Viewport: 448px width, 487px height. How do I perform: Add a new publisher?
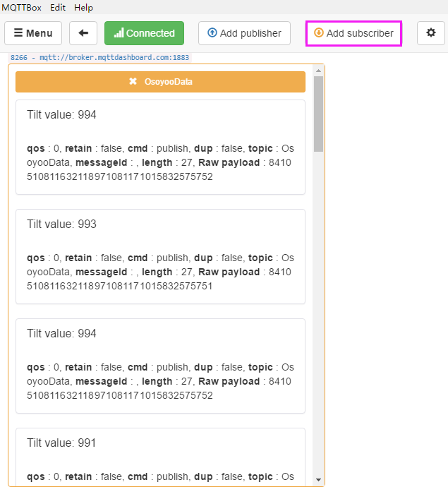(244, 33)
